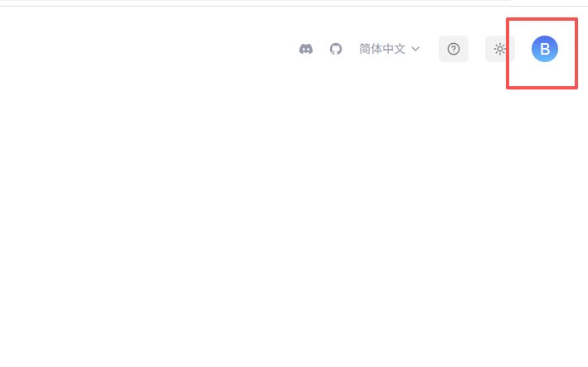Switch color mode using sun button
The image size is (588, 367).
coord(499,49)
